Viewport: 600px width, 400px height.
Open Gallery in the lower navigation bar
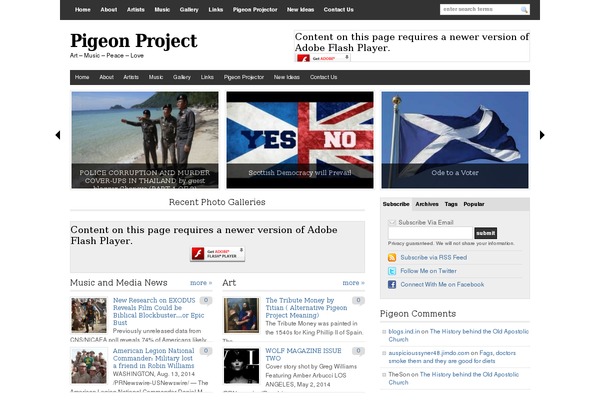click(x=182, y=77)
